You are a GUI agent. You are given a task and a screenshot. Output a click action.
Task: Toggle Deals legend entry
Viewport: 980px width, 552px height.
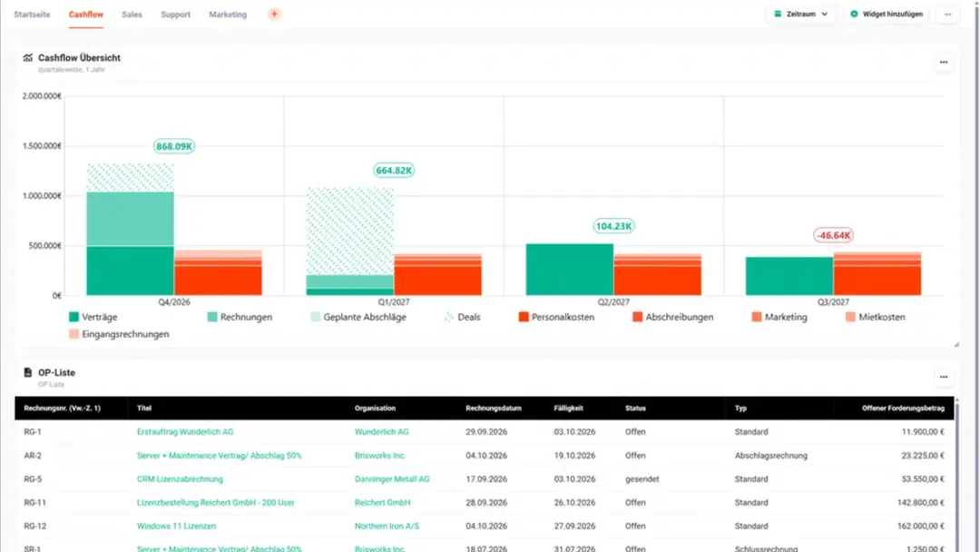pyautogui.click(x=463, y=317)
